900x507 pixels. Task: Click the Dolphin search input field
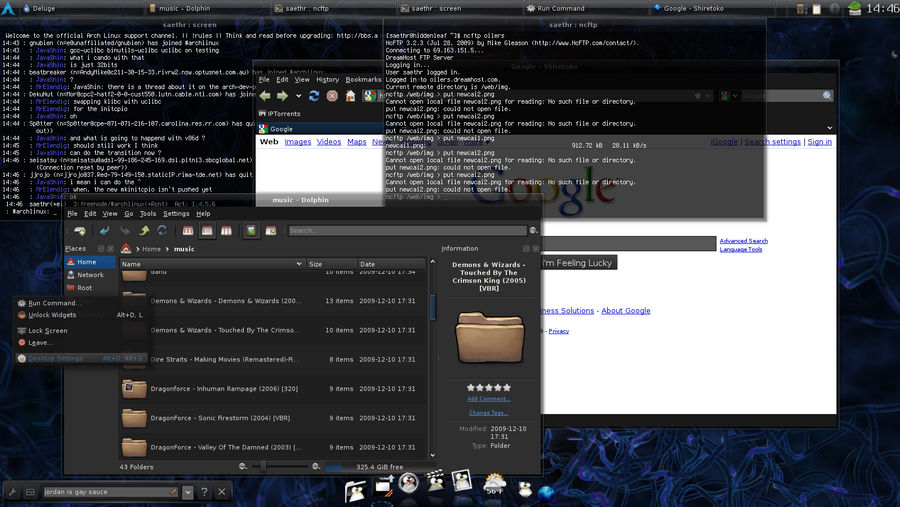click(407, 230)
